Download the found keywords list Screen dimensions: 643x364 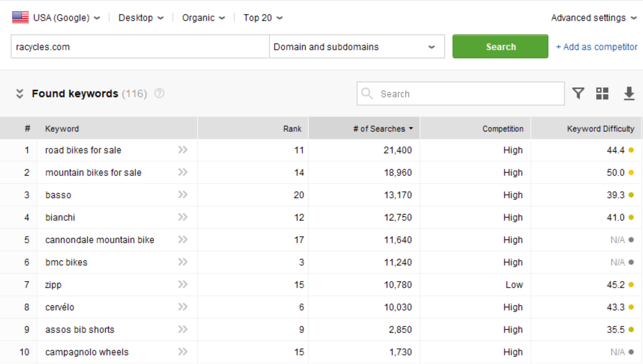point(629,93)
